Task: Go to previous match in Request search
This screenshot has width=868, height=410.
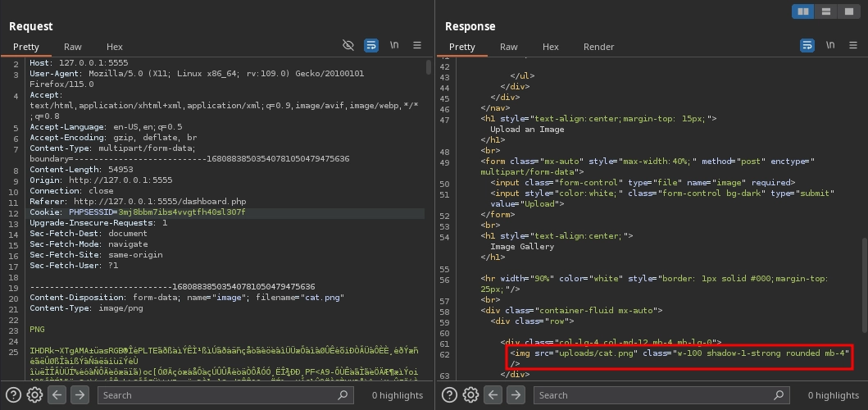Action: click(x=57, y=395)
